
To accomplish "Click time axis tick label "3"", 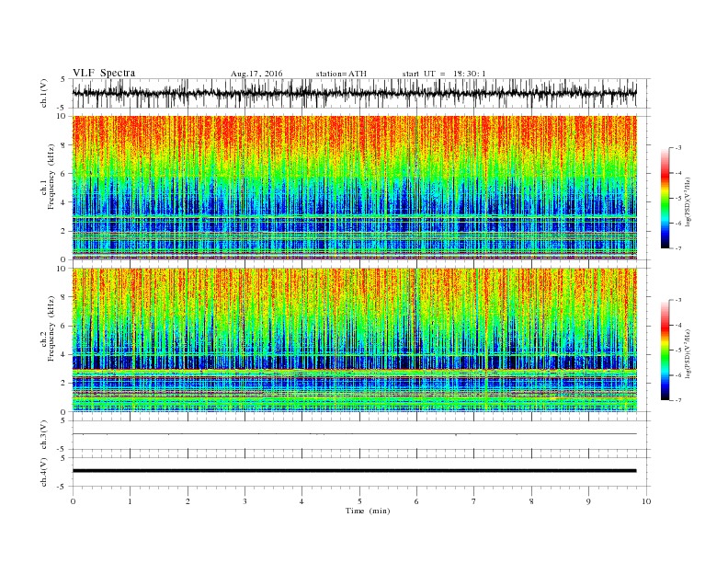I will point(245,501).
